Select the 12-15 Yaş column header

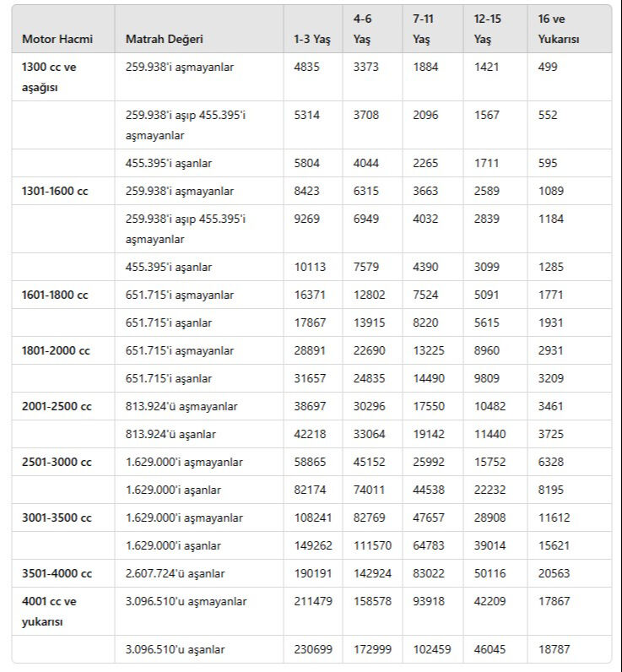(x=487, y=29)
